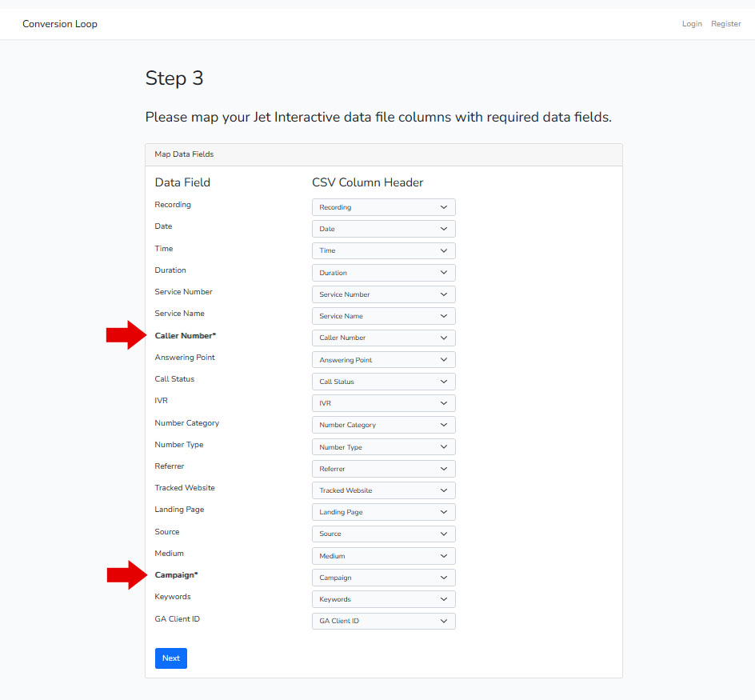Viewport: 755px width, 700px height.
Task: Expand the Referrer dropdown
Action: (x=383, y=469)
